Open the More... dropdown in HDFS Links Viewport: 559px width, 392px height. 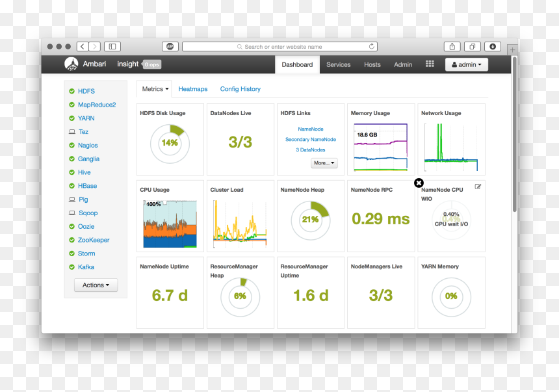324,163
